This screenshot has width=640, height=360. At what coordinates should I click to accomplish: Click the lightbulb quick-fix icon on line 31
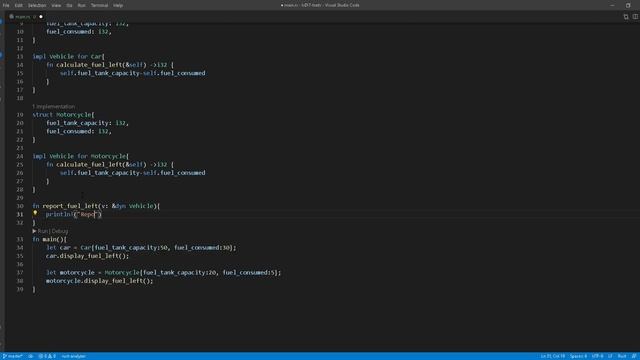click(36, 213)
